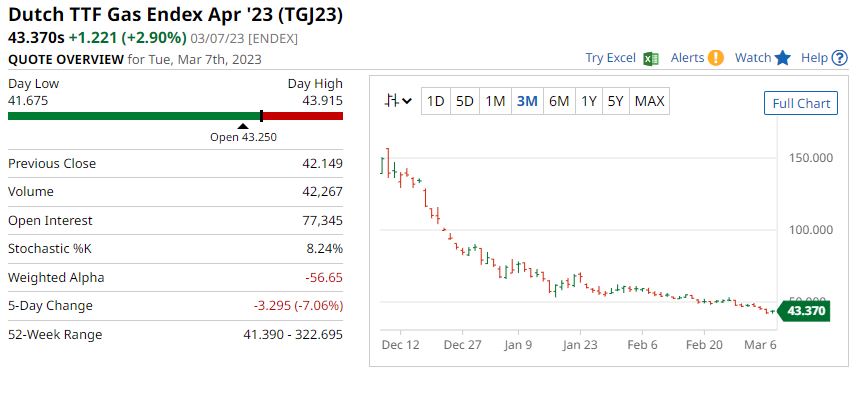This screenshot has height=394, width=865.
Task: Click the Day Low value 41.675
Action: pos(28,101)
